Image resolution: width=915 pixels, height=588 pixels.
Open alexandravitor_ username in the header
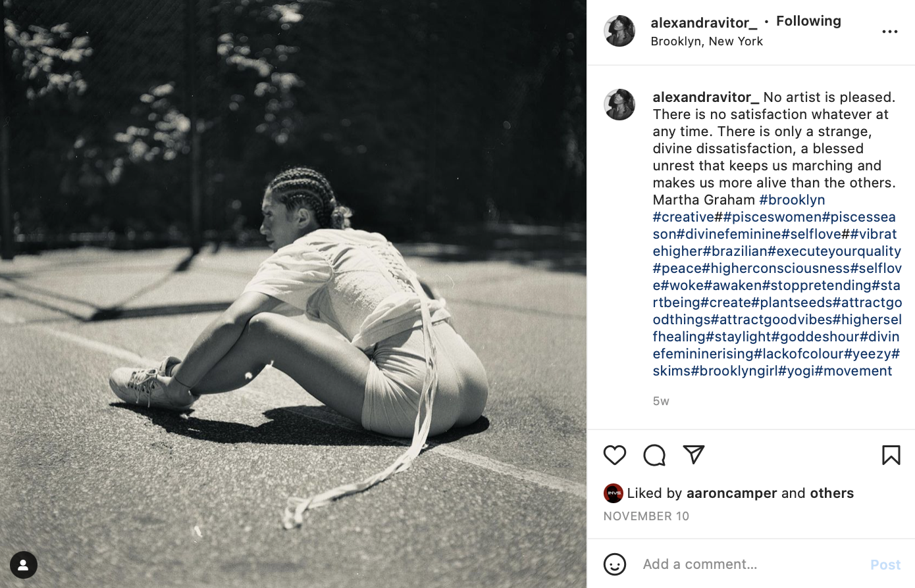(x=704, y=22)
